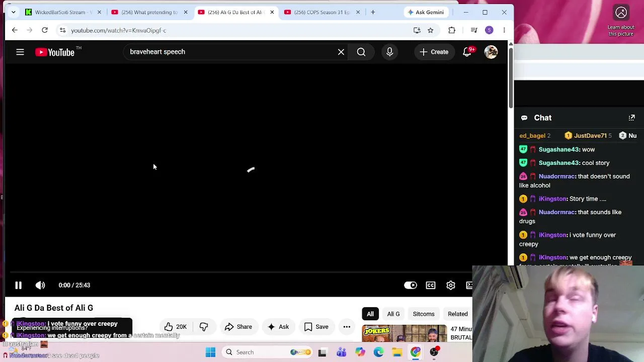Click the Windows taskbar Search box
This screenshot has width=644, height=362.
click(x=268, y=352)
